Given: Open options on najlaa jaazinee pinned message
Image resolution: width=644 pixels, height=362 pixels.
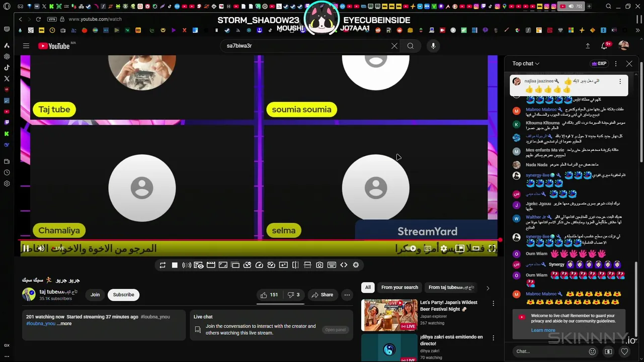Looking at the screenshot, I should point(620,81).
